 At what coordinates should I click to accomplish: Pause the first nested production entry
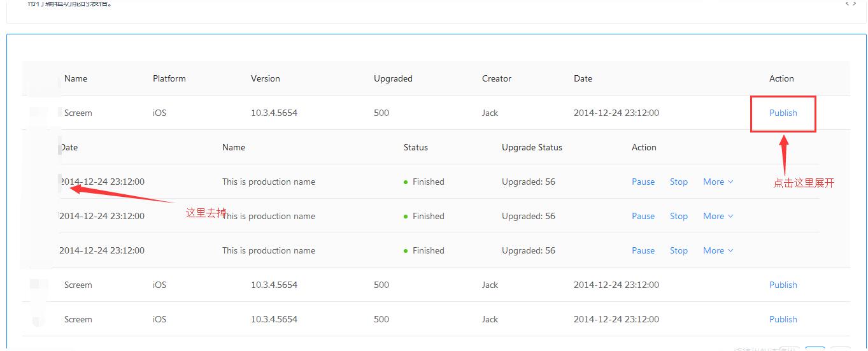click(x=643, y=182)
